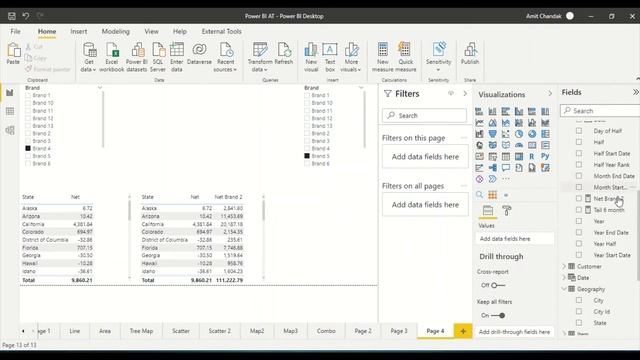Screen dimensions: 640x360
Task: Check the State field
Action: coord(579,323)
